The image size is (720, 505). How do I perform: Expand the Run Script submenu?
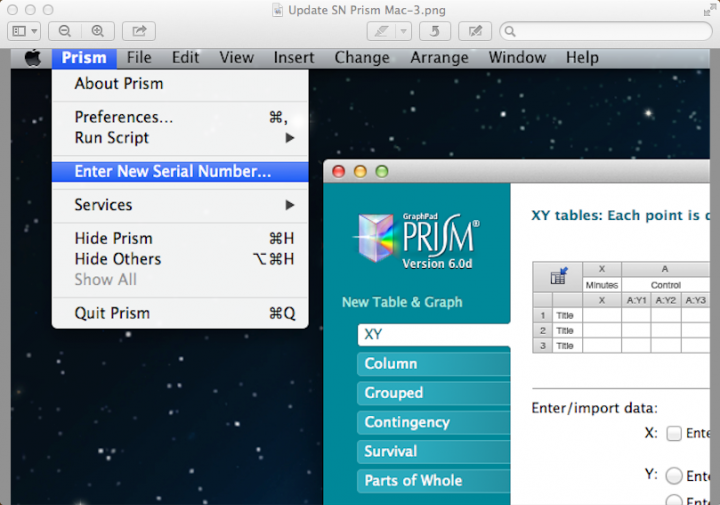pyautogui.click(x=180, y=138)
